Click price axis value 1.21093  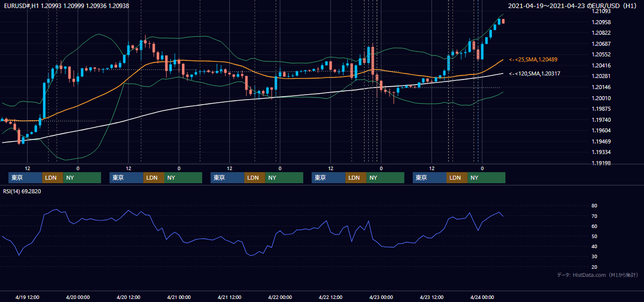pos(601,11)
